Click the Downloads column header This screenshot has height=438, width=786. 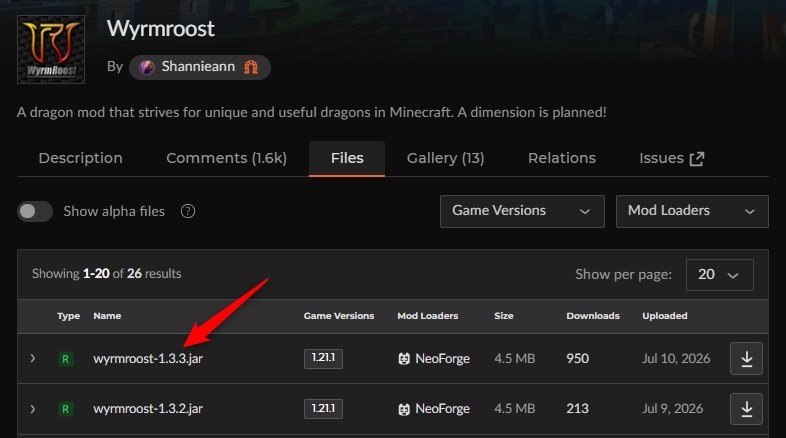pyautogui.click(x=593, y=316)
